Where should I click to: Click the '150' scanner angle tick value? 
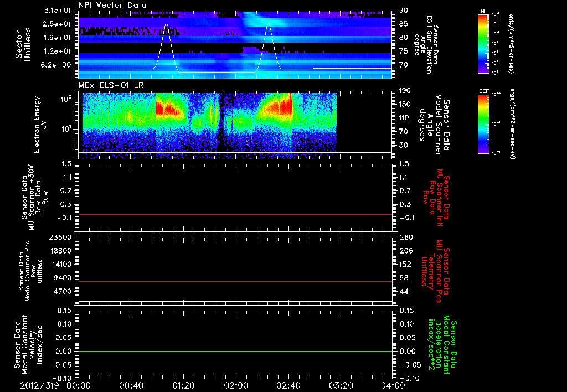(x=405, y=105)
